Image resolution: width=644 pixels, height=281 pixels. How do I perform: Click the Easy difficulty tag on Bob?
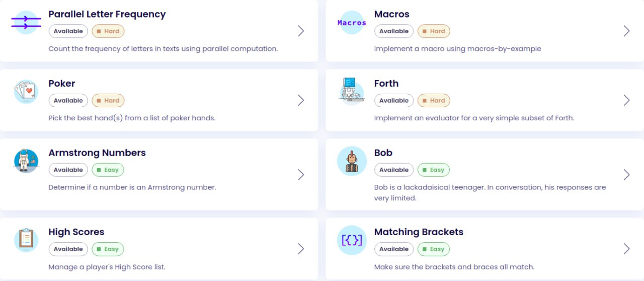(433, 170)
